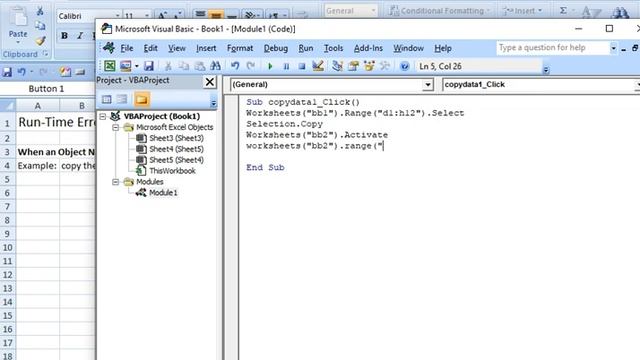Open the View menu

[x=177, y=48]
